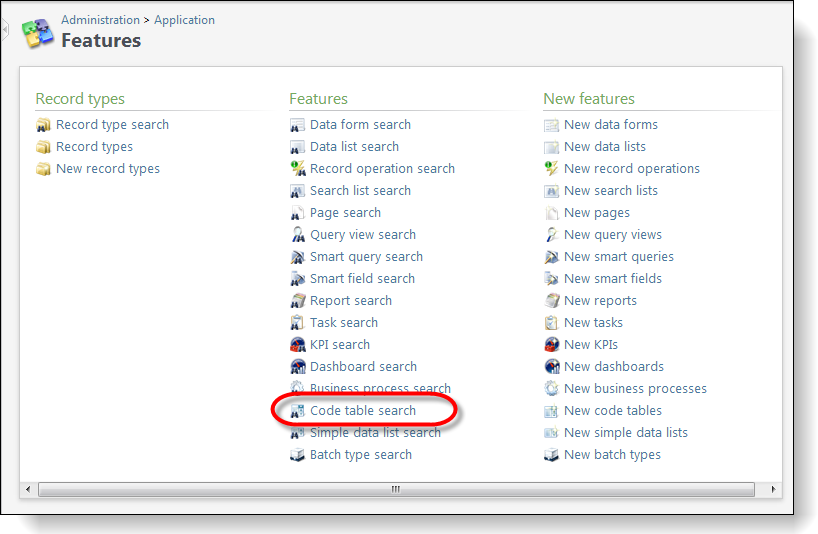
Task: Click the Query view search icon
Action: coord(298,235)
